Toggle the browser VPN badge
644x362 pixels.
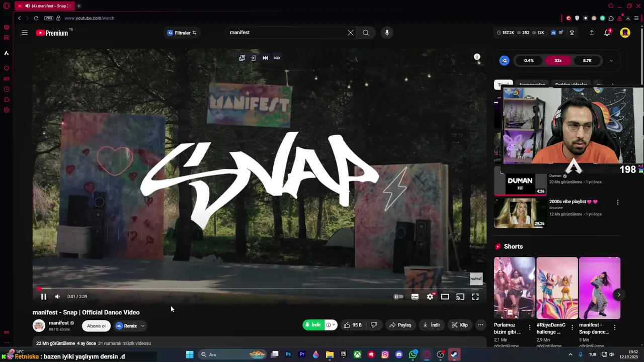coord(49,18)
